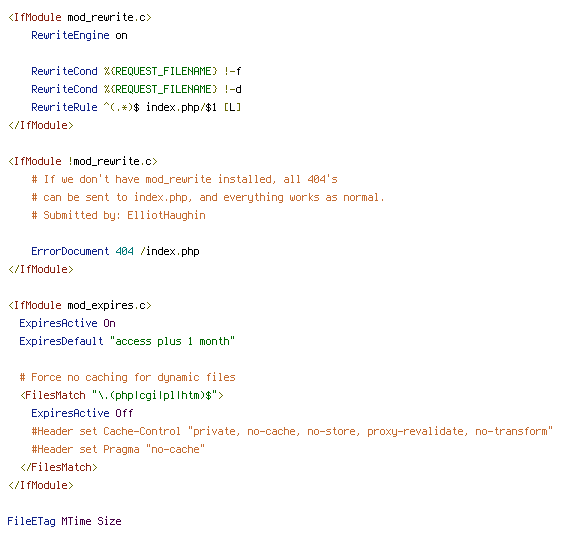Click the IfModule !mod_rewrite.c opening tag

point(83,161)
